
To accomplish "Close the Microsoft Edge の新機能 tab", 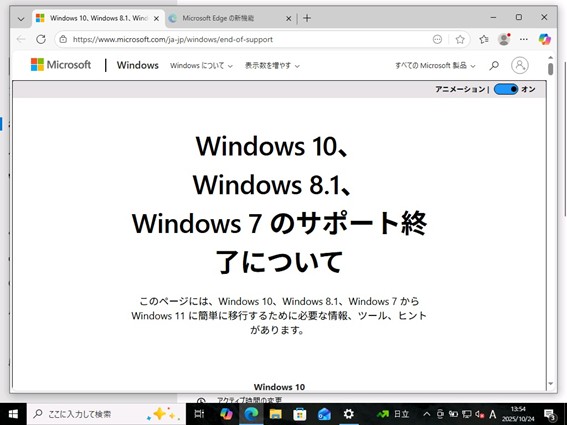I will (x=288, y=18).
